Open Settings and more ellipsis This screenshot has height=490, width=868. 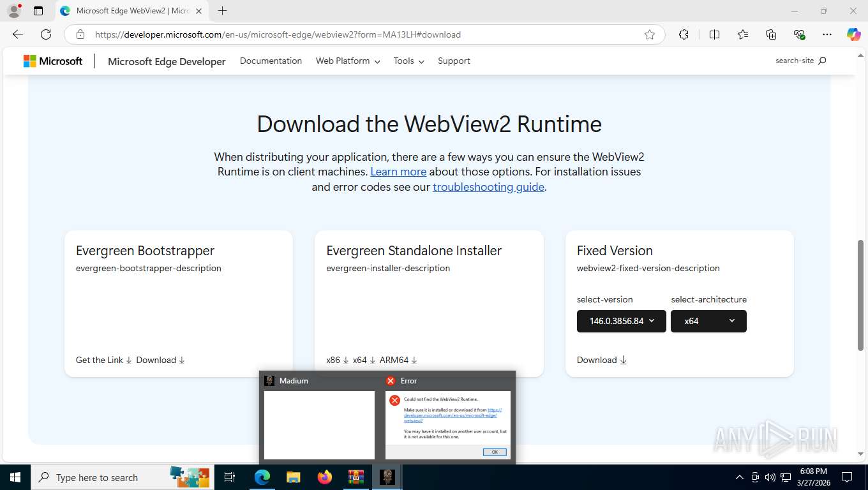(x=827, y=34)
